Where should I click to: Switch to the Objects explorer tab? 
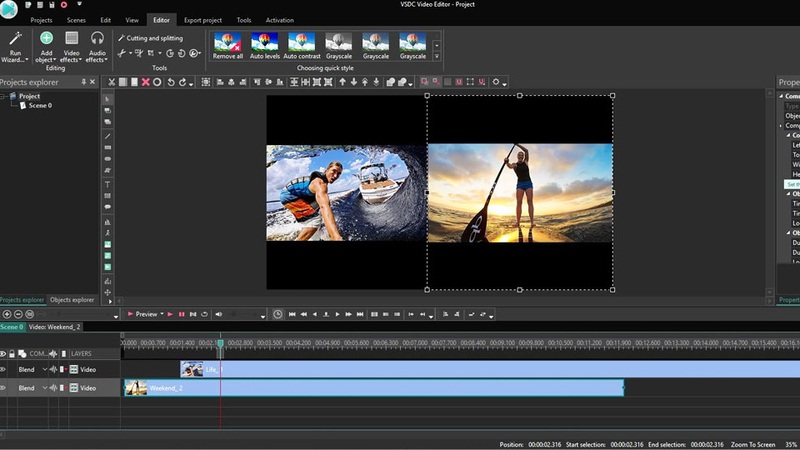click(x=72, y=300)
